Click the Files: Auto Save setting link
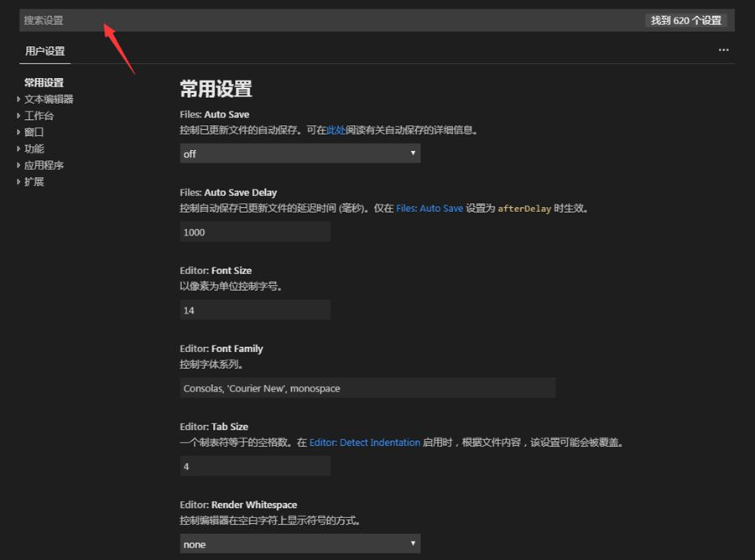 [429, 209]
